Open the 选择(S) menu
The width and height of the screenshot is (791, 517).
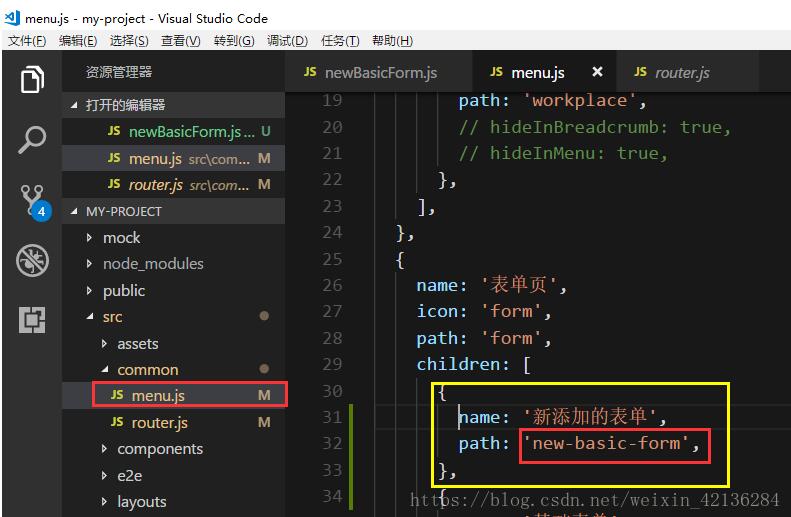click(129, 40)
